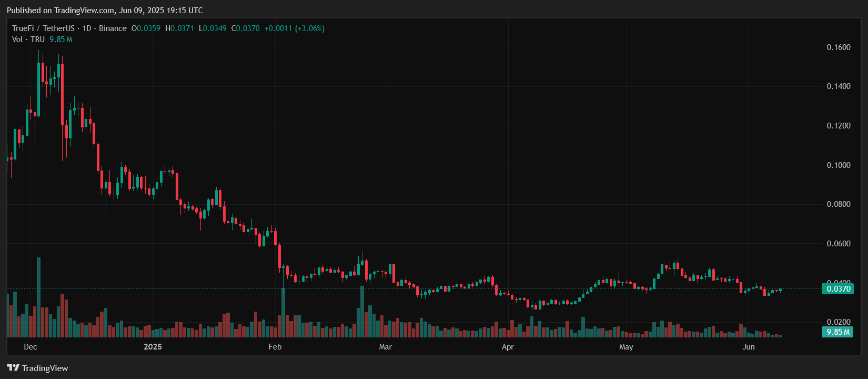Click the May label on time axis
The width and height of the screenshot is (868, 379).
point(626,347)
